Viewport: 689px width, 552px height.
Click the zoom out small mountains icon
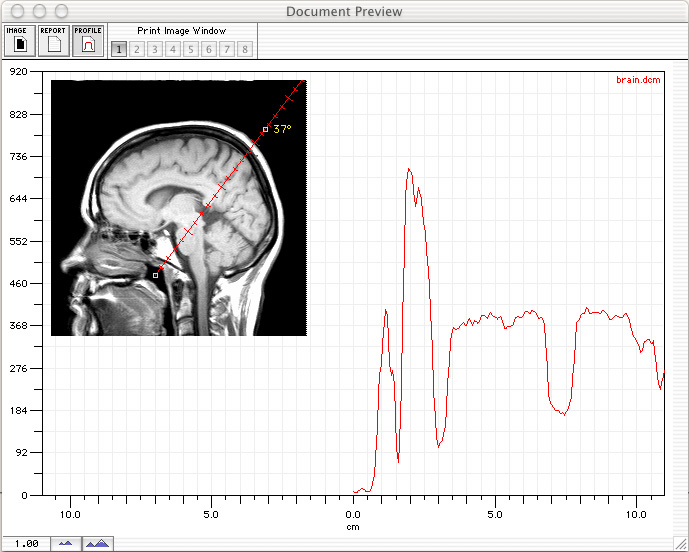[x=66, y=543]
